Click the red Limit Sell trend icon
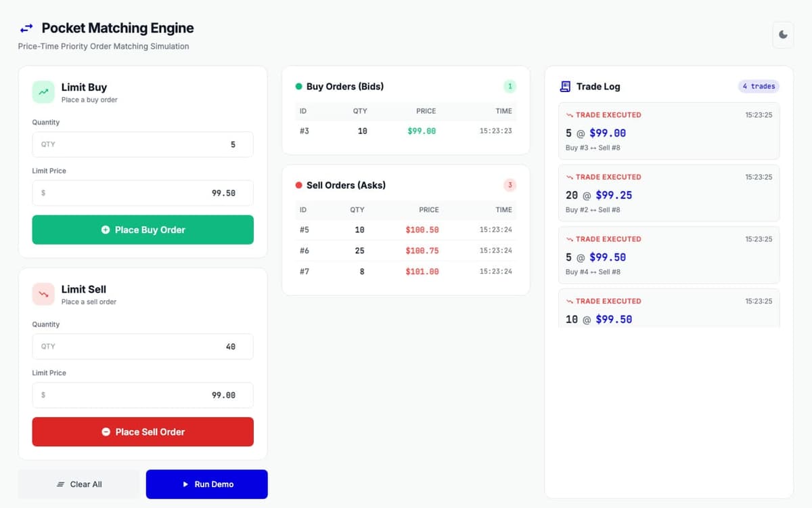This screenshot has height=508, width=812. click(x=43, y=294)
